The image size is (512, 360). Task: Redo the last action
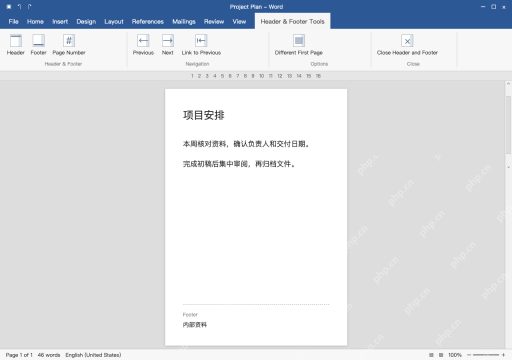coord(29,7)
